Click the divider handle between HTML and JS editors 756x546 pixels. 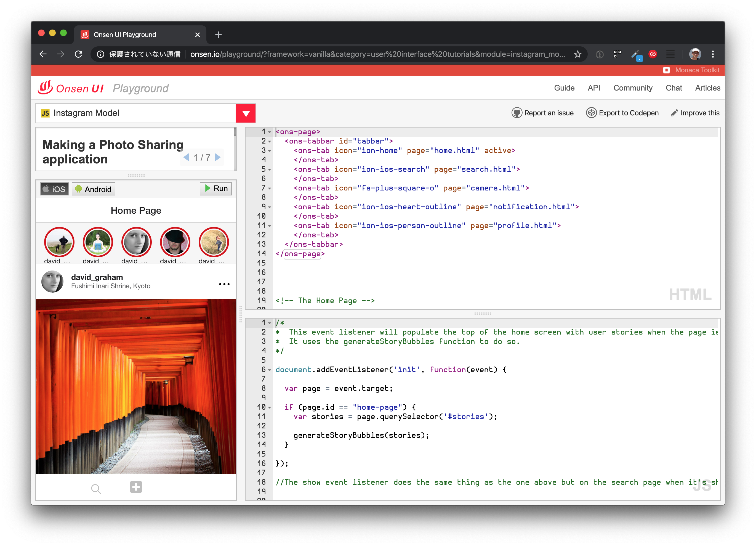(483, 314)
